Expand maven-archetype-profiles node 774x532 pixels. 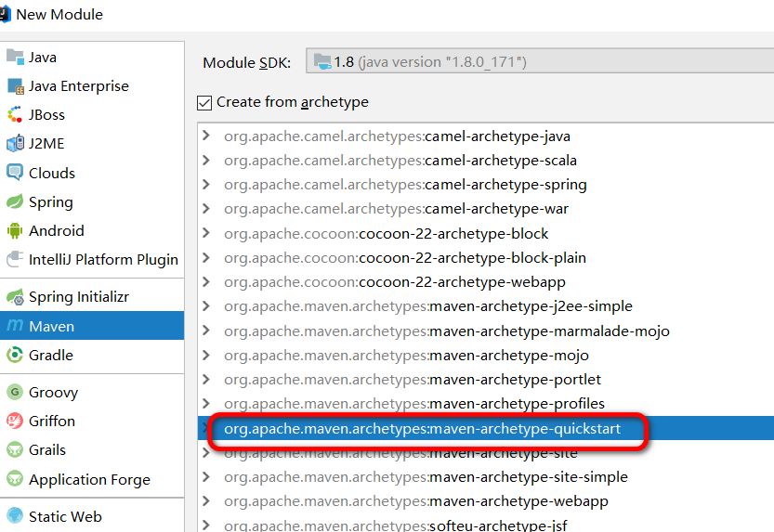(x=206, y=403)
